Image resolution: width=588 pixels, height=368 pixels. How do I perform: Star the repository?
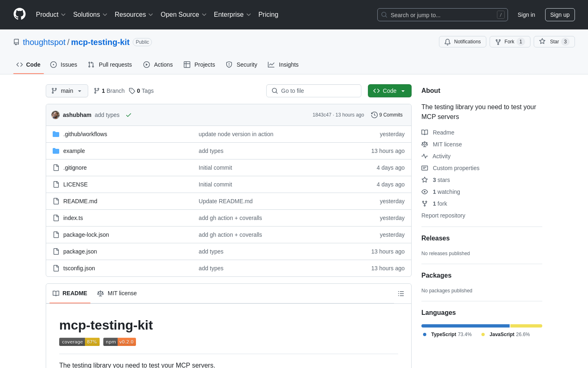click(x=554, y=42)
